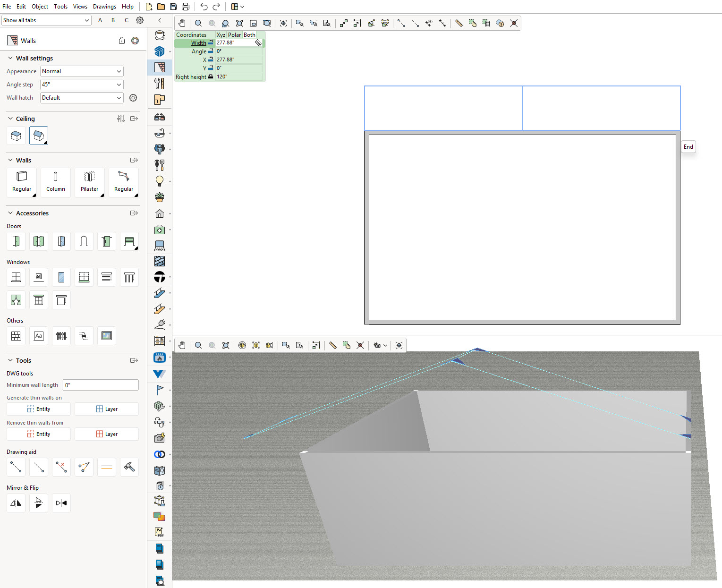
Task: Click the single door icon under Doors
Action: pyautogui.click(x=16, y=241)
